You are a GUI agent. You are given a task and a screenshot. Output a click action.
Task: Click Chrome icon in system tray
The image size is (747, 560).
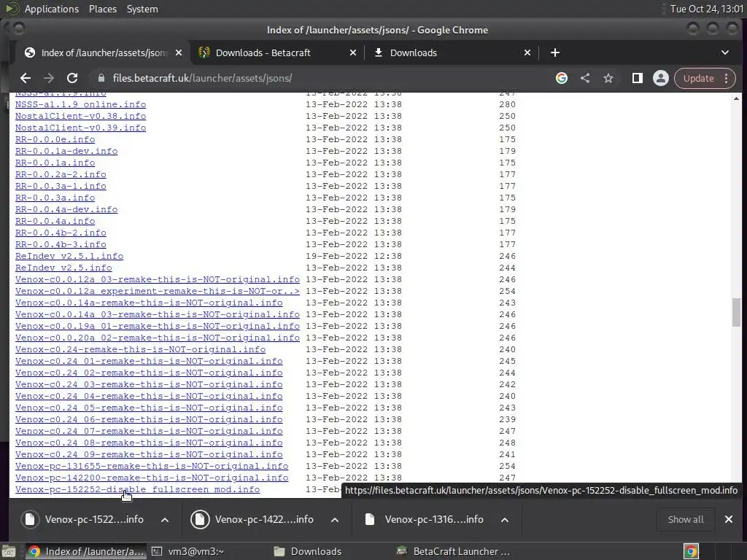692,551
